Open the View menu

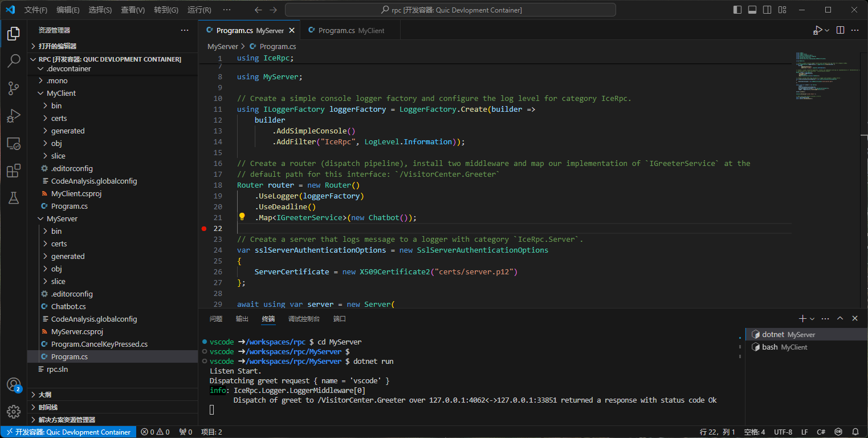[x=133, y=10]
